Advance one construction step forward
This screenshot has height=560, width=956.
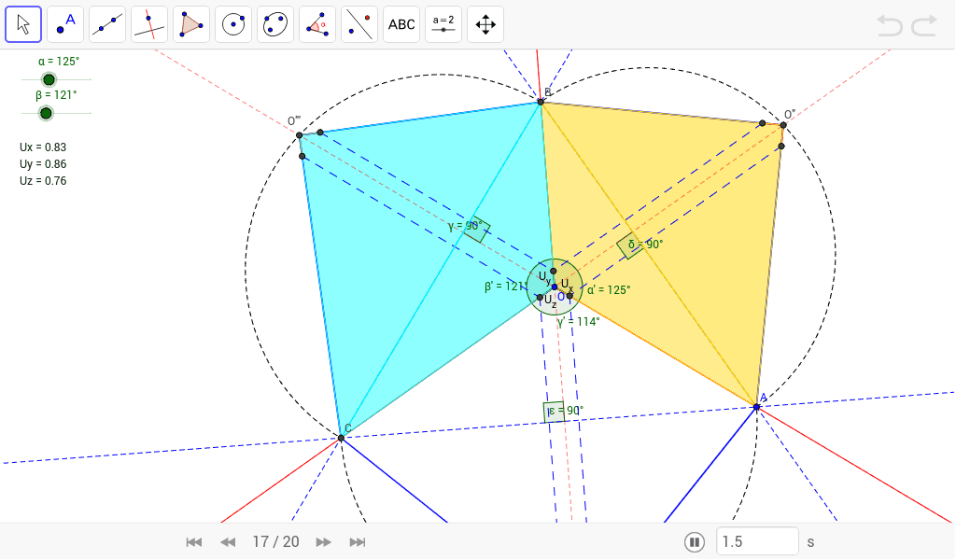[x=323, y=542]
